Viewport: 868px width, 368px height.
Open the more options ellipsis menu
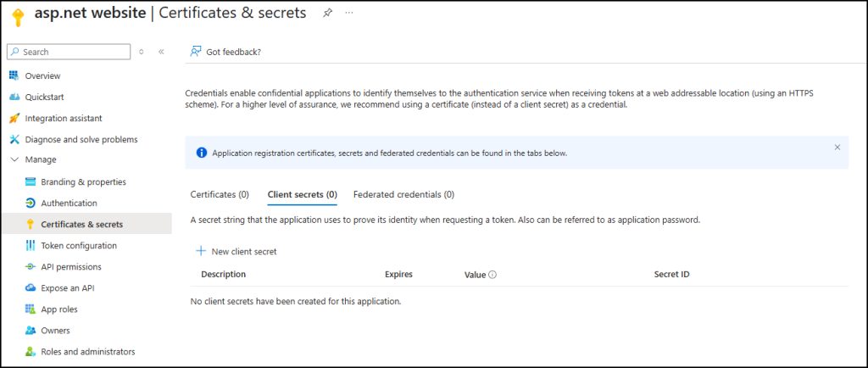click(349, 14)
